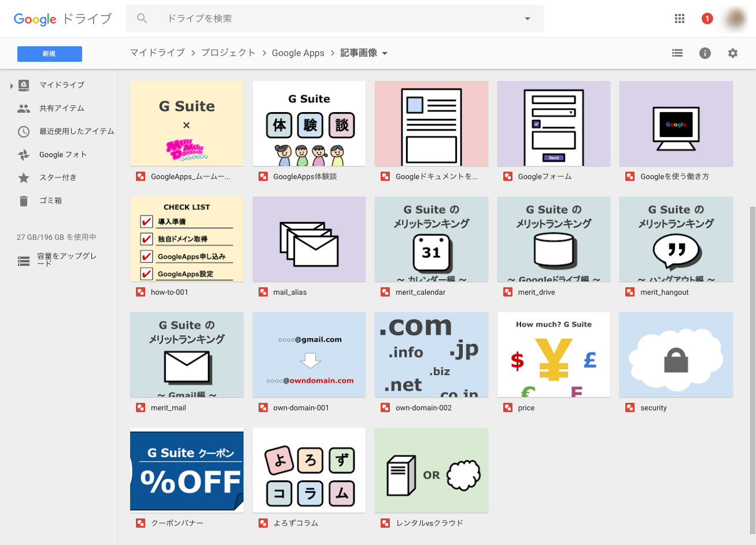This screenshot has height=545, width=756.
Task: Click the own-domain-002 file name
Action: click(x=424, y=408)
